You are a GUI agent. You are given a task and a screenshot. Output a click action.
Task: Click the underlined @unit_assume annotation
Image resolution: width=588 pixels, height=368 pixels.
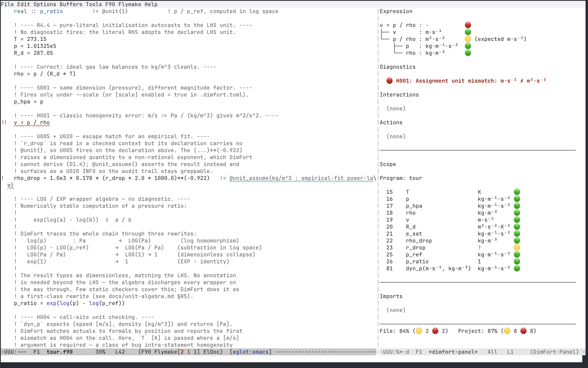[x=301, y=178]
